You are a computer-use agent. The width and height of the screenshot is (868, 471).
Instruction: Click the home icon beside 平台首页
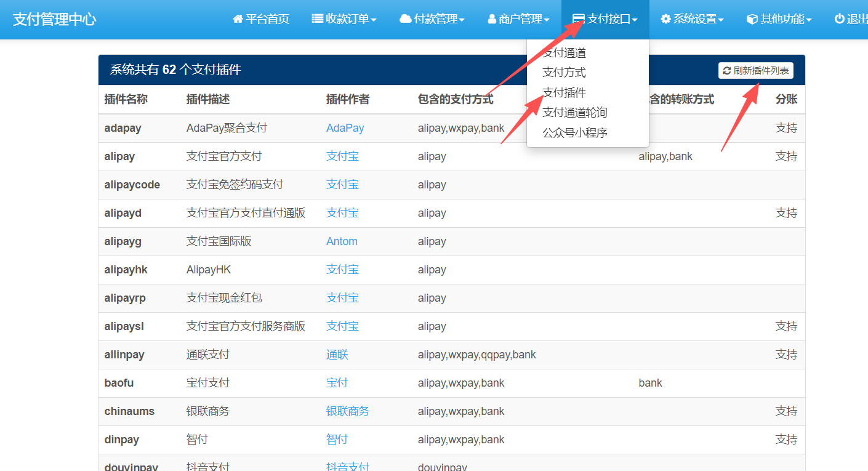point(237,18)
